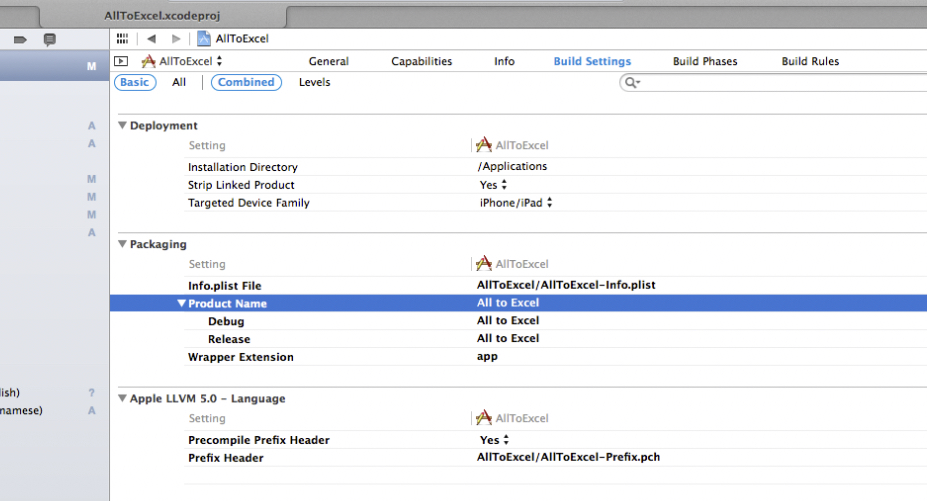Select the Info.plist File setting
Viewport: 927px width, 501px height.
point(225,286)
